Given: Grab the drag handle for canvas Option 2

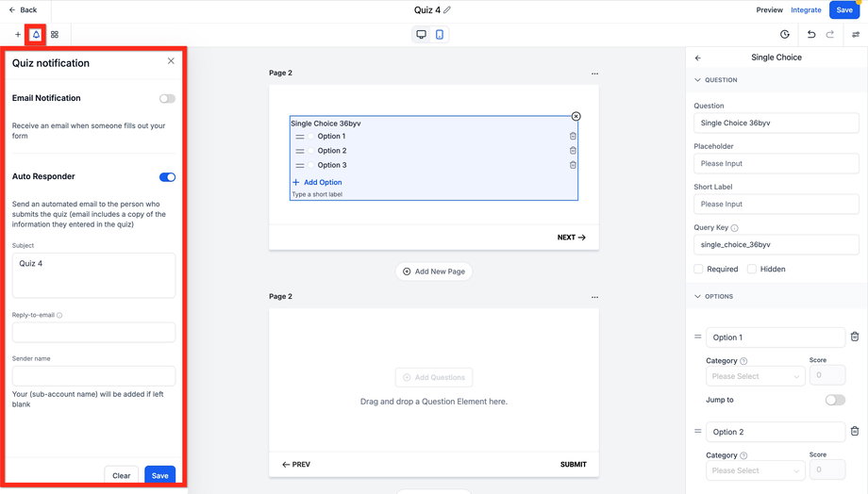Looking at the screenshot, I should [299, 151].
